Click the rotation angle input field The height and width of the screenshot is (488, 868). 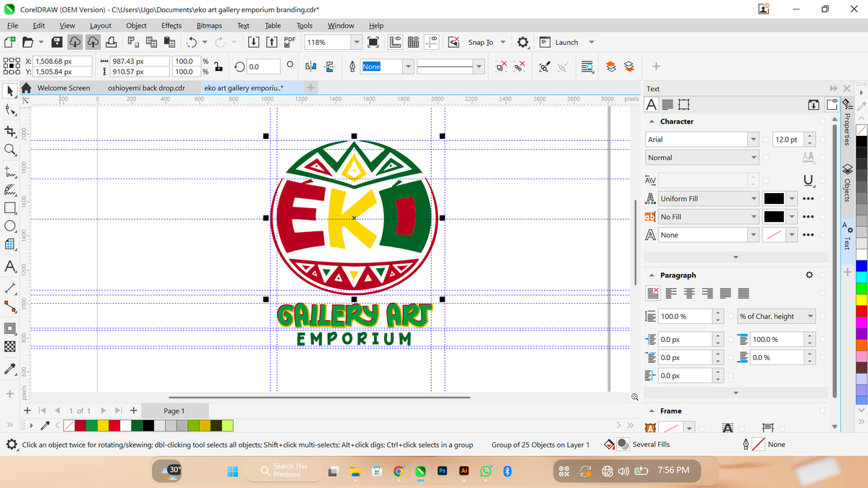tap(263, 66)
